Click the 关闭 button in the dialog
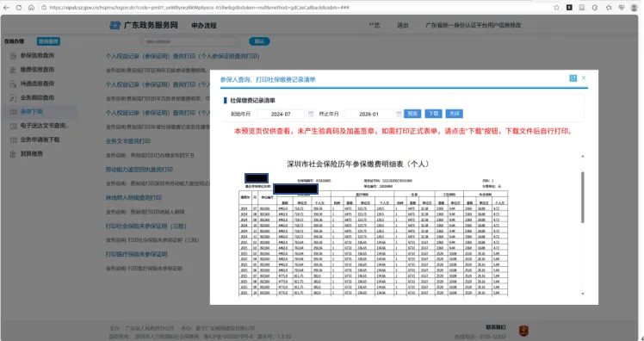This screenshot has height=341, width=644. click(455, 114)
